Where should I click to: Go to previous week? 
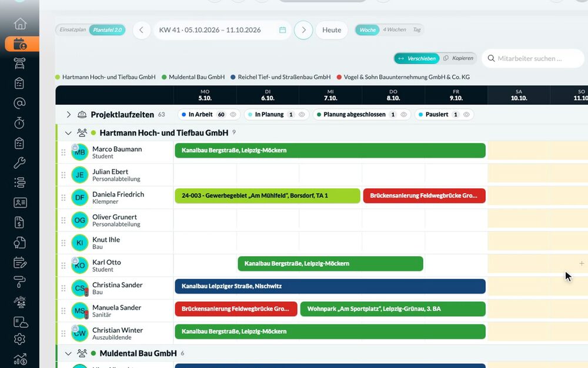point(141,30)
